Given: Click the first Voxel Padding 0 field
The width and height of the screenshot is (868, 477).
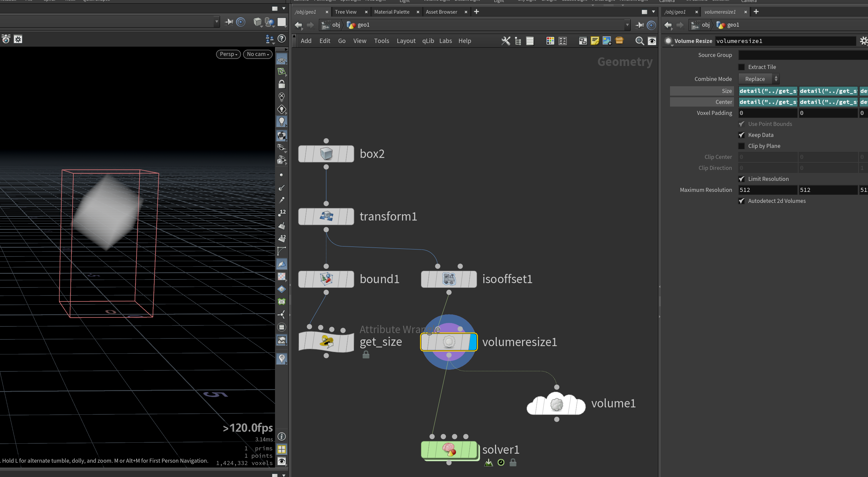Looking at the screenshot, I should pyautogui.click(x=768, y=113).
